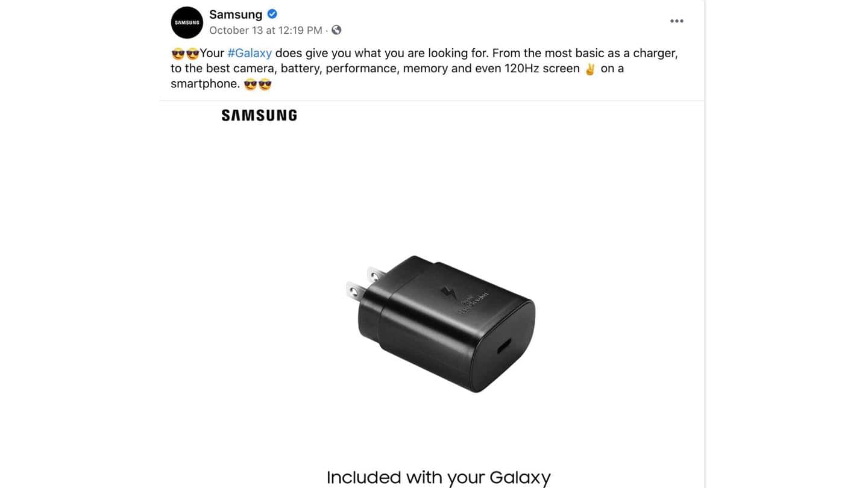The width and height of the screenshot is (868, 488).
Task: Click the lightning bolt symbol on charger
Action: coord(450,295)
